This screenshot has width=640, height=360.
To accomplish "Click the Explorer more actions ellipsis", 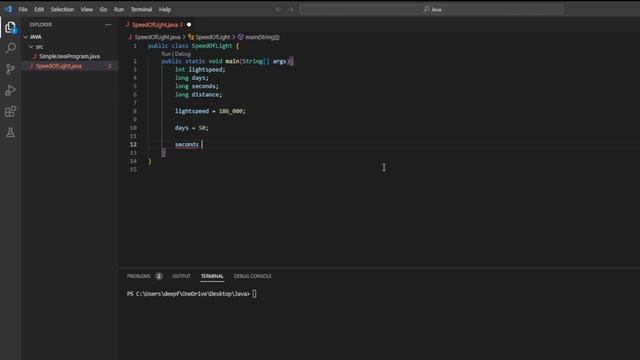I will (x=108, y=24).
